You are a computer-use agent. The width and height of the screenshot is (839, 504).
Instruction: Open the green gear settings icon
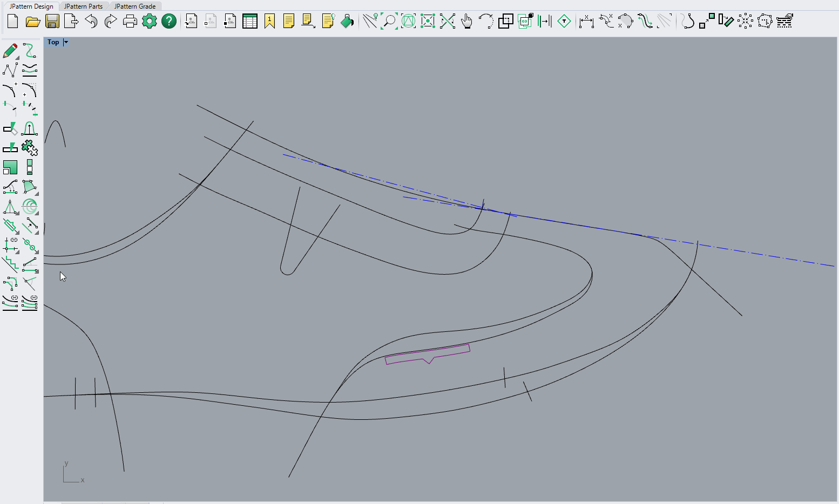[149, 22]
